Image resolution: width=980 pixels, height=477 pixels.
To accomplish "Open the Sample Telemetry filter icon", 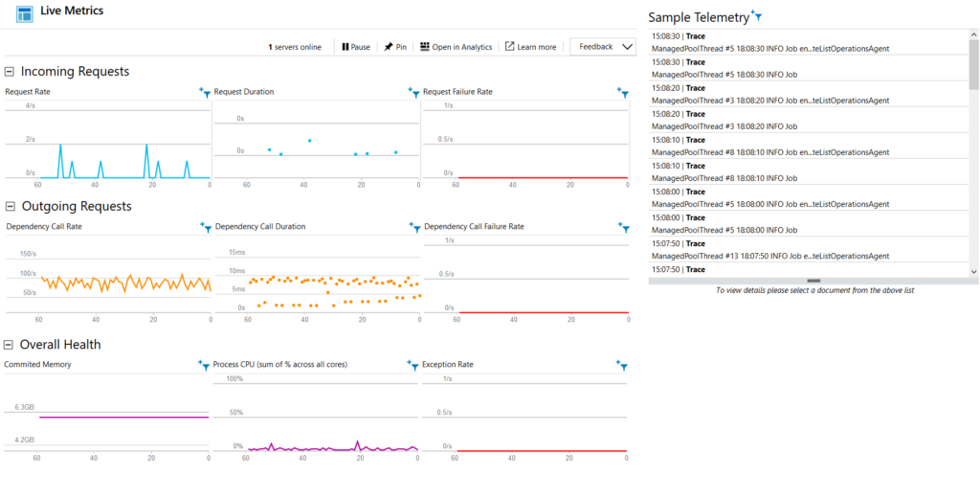I will (756, 15).
